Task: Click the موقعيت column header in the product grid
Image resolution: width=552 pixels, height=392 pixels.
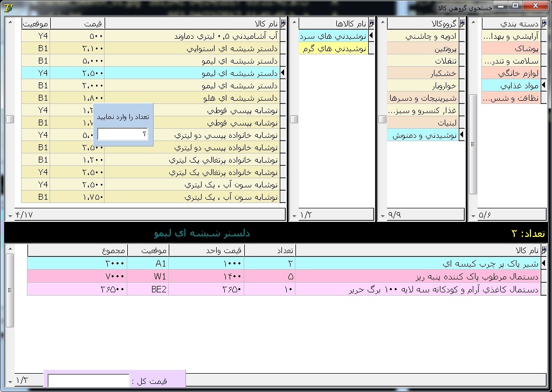Action: (x=36, y=24)
